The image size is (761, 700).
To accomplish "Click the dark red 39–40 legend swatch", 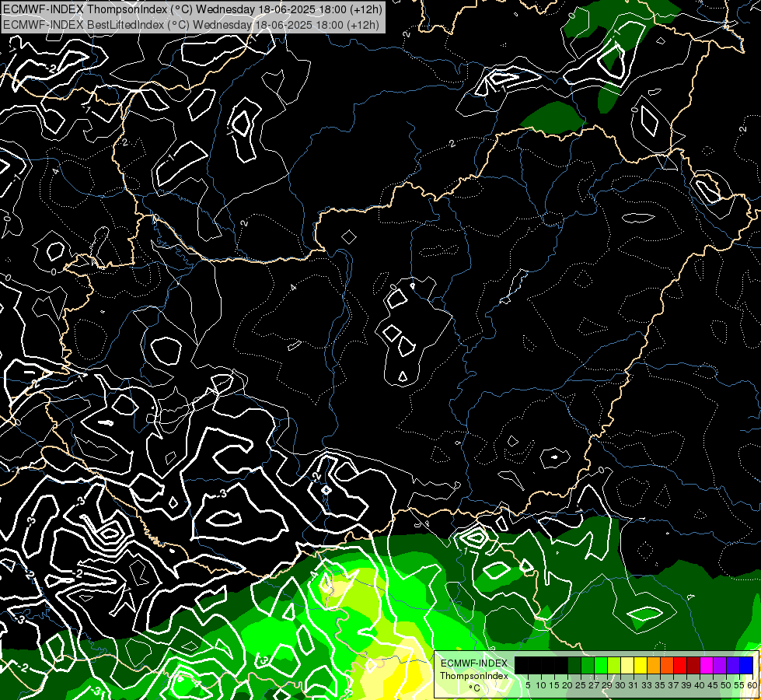I will tap(693, 665).
